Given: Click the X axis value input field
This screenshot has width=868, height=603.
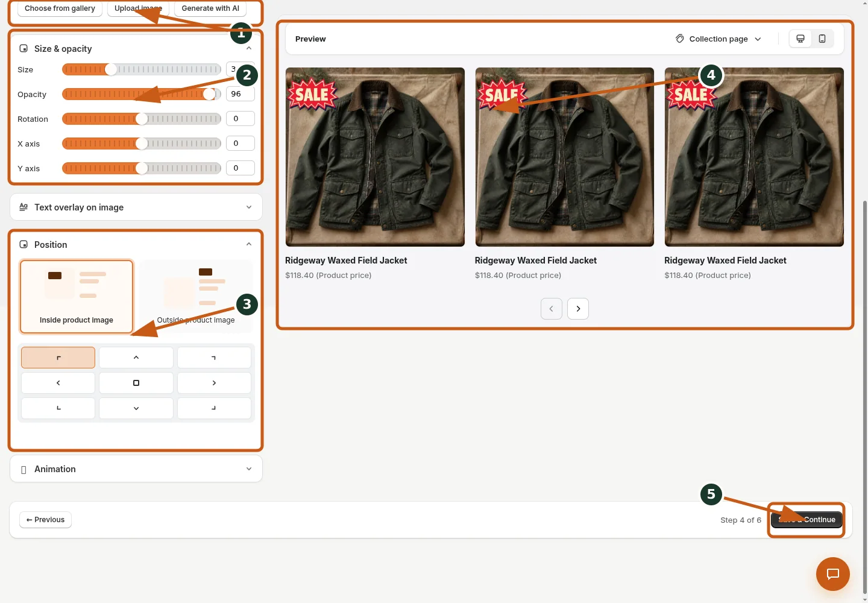Looking at the screenshot, I should (241, 144).
